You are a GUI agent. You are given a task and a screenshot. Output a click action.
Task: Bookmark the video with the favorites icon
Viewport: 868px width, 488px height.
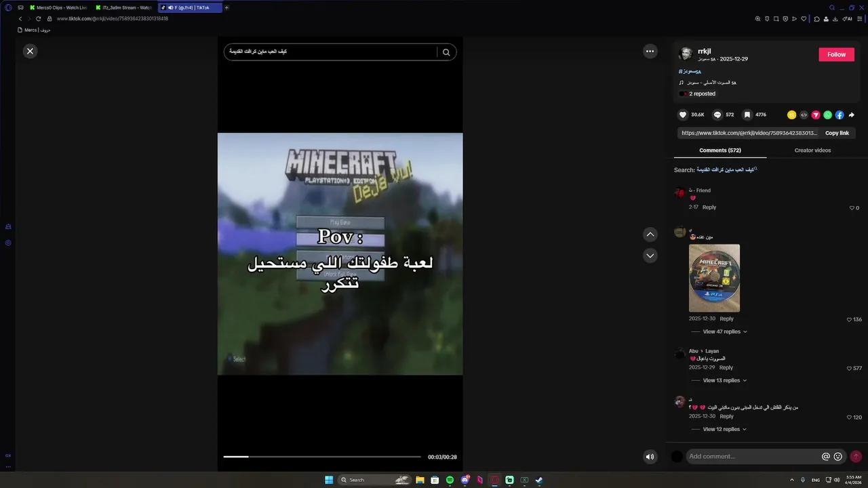click(x=747, y=115)
